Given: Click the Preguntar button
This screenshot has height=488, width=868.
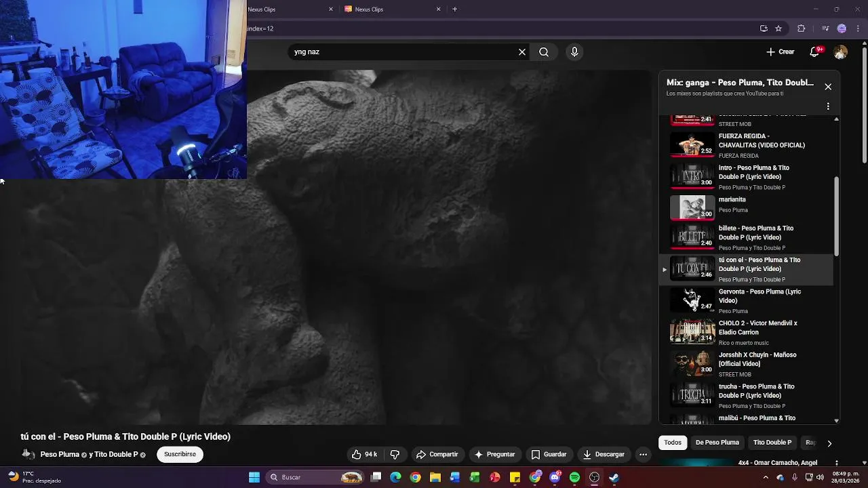Looking at the screenshot, I should pyautogui.click(x=494, y=454).
